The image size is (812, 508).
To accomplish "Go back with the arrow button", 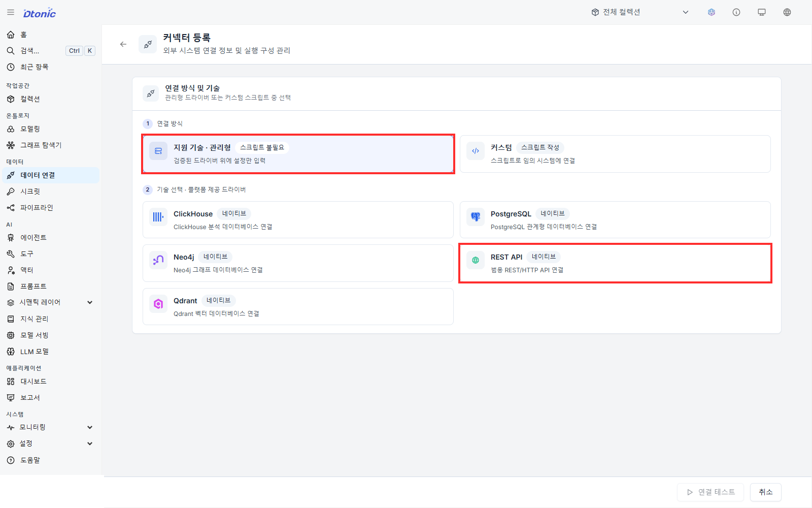I will click(x=123, y=44).
